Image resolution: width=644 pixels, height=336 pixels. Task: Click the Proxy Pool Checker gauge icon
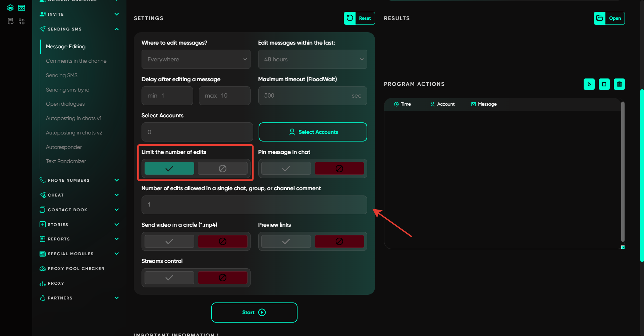[43, 269]
